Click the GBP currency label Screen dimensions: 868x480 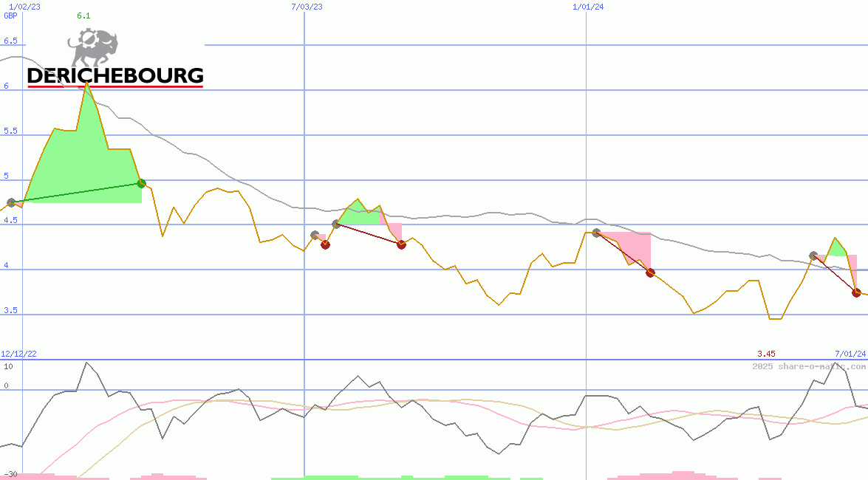[10, 16]
